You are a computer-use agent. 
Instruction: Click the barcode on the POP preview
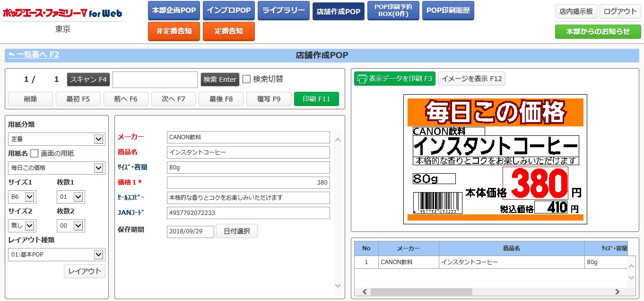pyautogui.click(x=437, y=203)
